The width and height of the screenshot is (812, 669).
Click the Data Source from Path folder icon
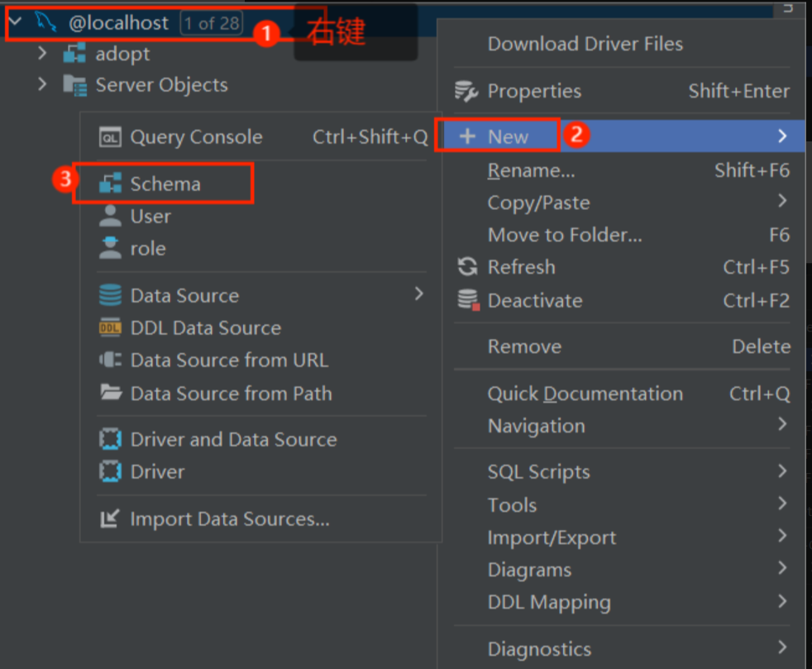(x=110, y=393)
